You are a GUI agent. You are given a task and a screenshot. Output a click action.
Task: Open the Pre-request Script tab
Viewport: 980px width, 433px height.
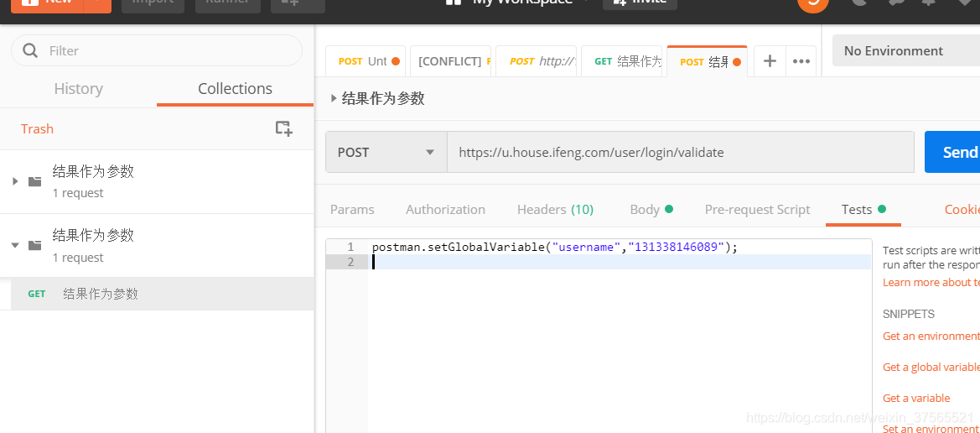pos(758,210)
